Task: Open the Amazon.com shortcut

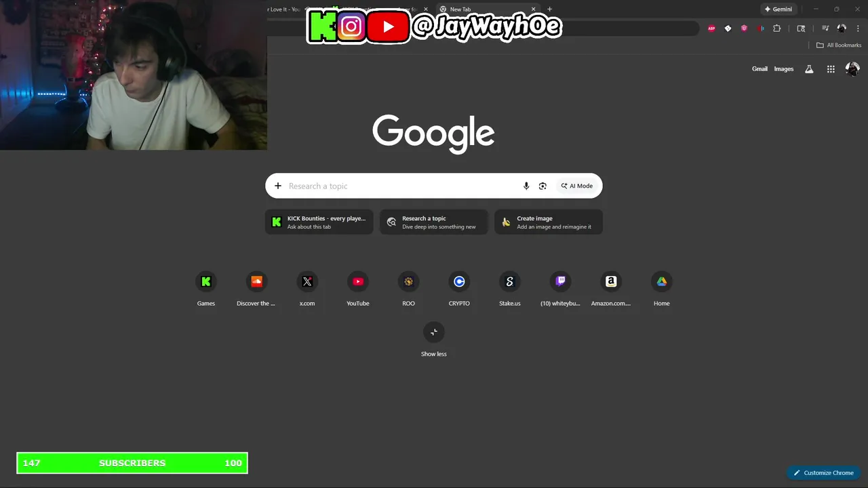Action: (611, 289)
